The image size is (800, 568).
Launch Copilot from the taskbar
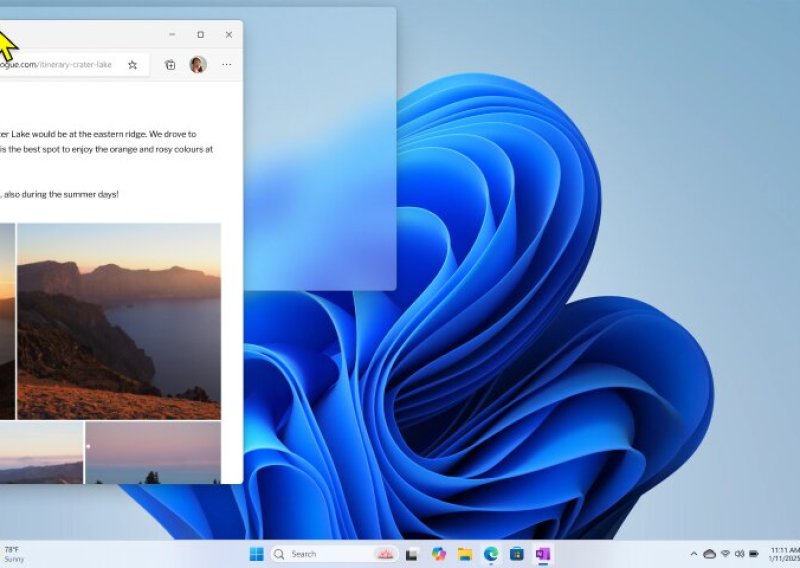[x=438, y=554]
